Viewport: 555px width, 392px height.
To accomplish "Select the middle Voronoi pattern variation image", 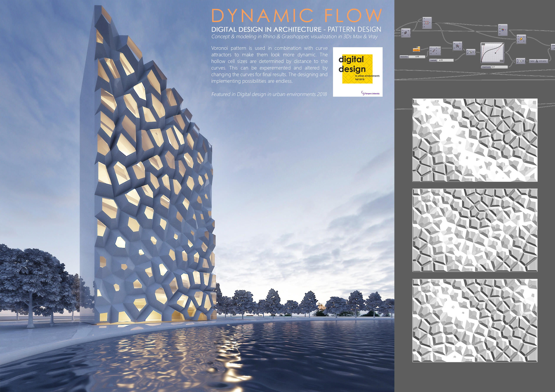I will point(475,230).
